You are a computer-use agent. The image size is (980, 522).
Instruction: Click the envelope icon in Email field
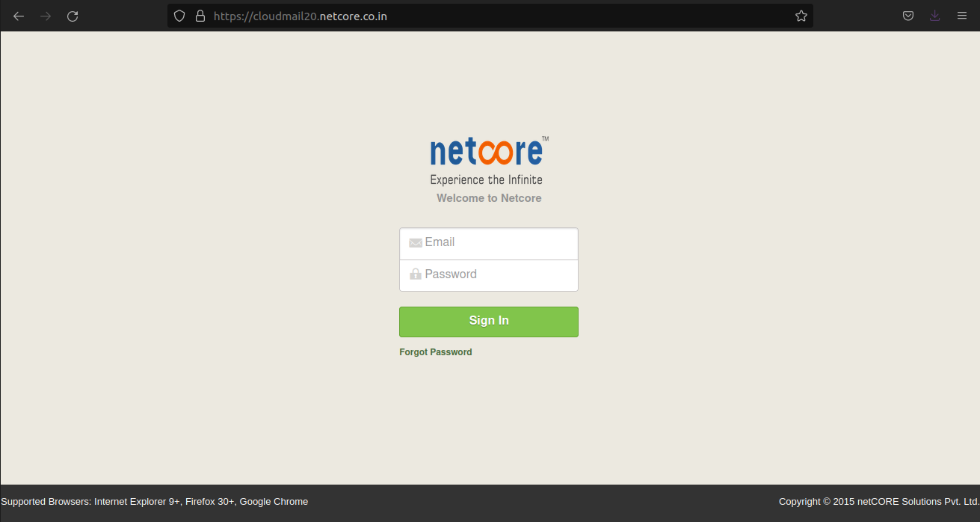click(x=416, y=242)
